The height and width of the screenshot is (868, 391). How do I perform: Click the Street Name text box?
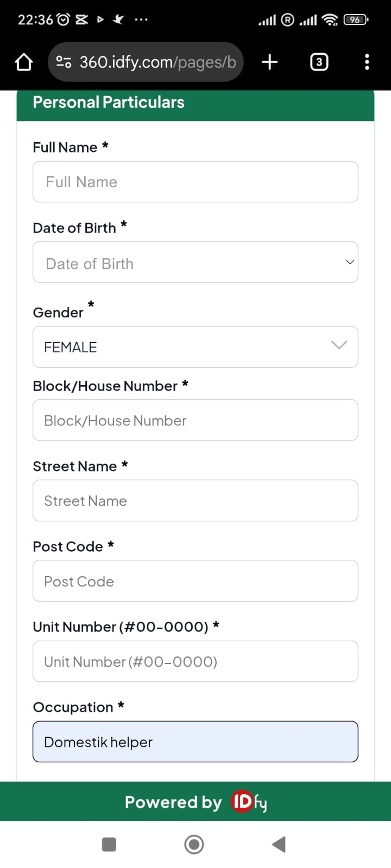click(195, 501)
